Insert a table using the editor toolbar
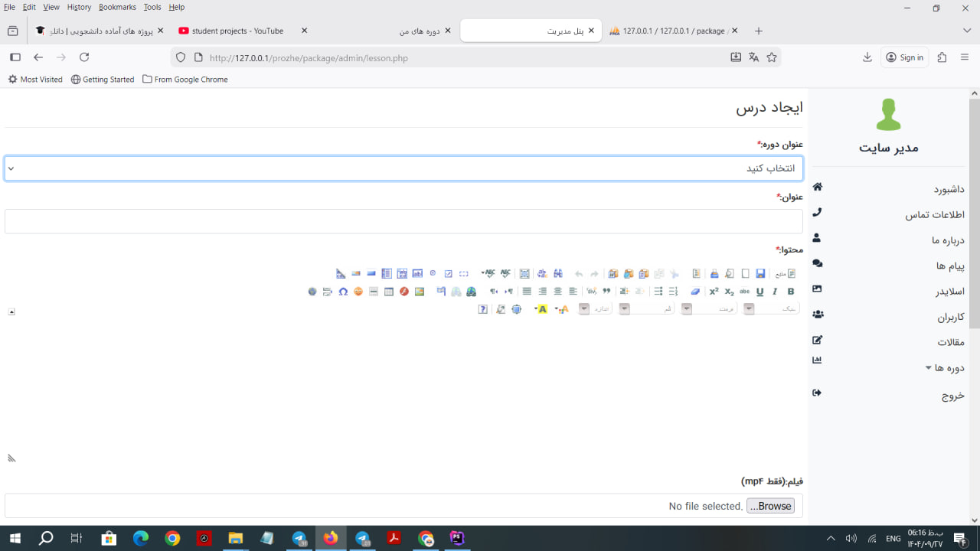The height and width of the screenshot is (551, 980). (389, 292)
